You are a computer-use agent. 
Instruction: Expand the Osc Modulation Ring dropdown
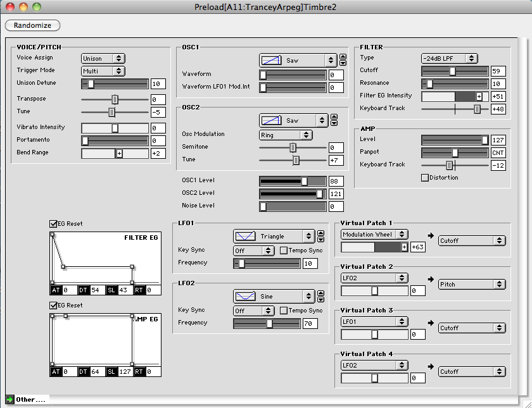click(x=286, y=135)
